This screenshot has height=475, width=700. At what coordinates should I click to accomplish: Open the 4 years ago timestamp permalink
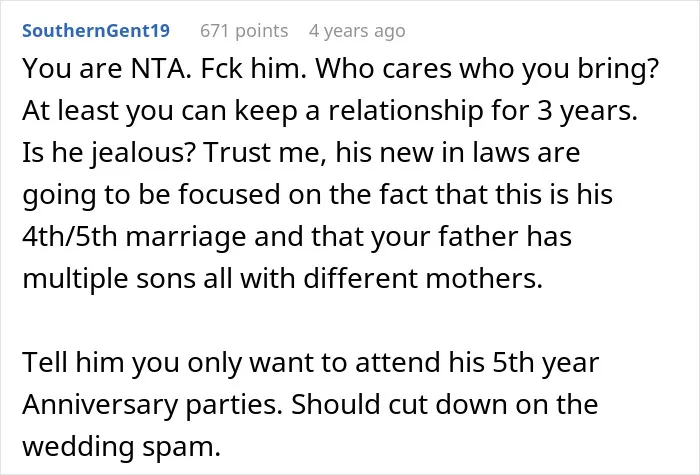point(357,31)
